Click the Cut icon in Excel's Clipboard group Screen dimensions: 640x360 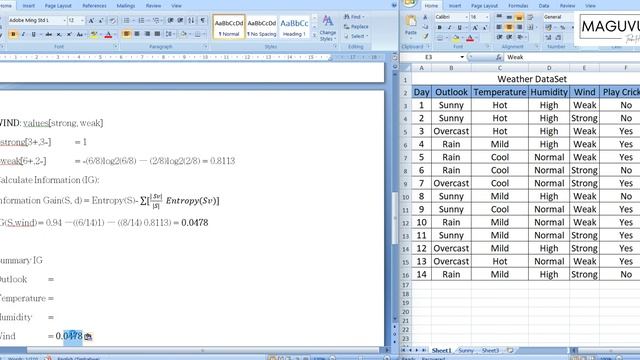[x=425, y=17]
